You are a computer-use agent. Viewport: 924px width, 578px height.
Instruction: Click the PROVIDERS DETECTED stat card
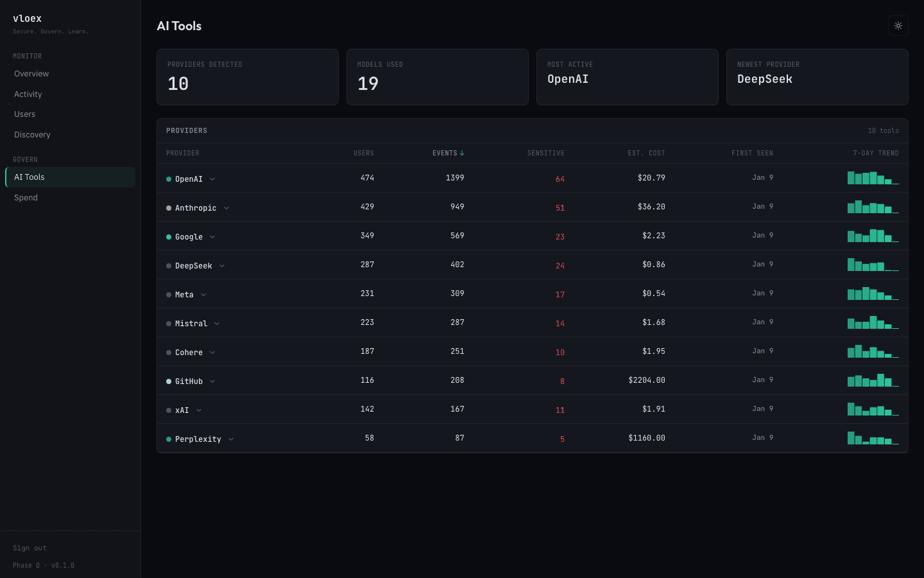[247, 76]
